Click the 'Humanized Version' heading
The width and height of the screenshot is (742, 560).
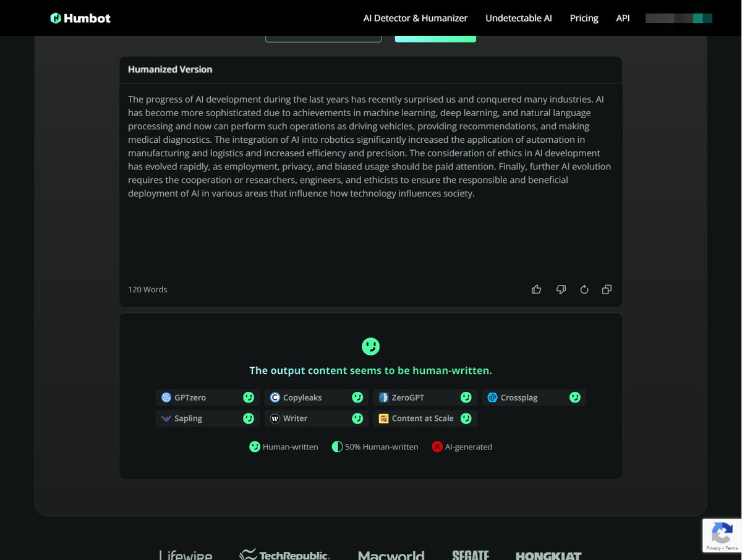[x=170, y=69]
